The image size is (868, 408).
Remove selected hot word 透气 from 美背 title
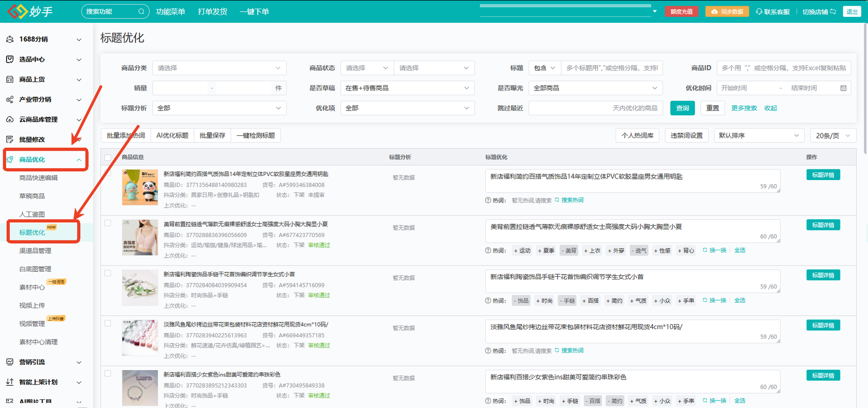(639, 250)
